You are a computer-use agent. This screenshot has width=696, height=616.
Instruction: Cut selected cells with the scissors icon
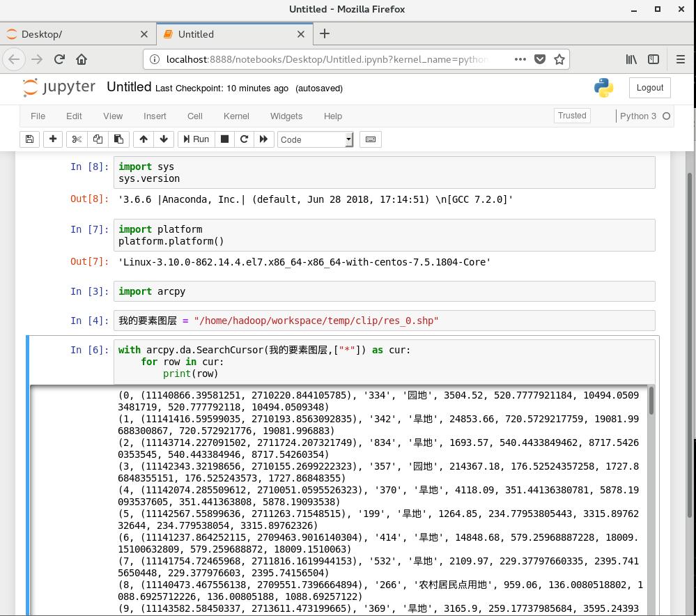pos(77,139)
